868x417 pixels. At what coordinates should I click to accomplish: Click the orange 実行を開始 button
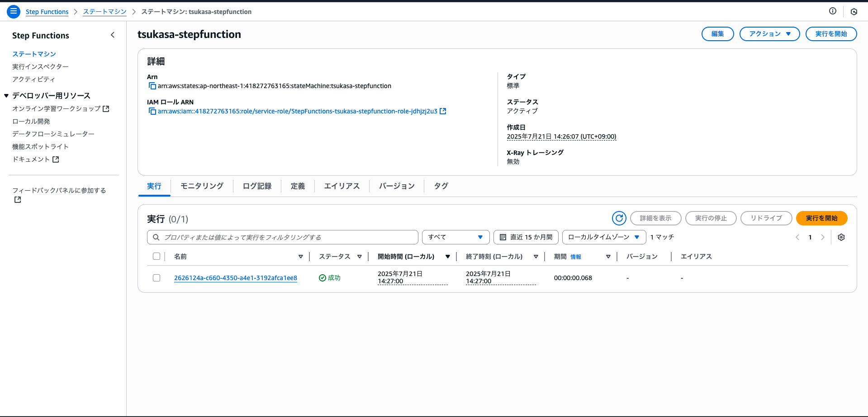(821, 218)
